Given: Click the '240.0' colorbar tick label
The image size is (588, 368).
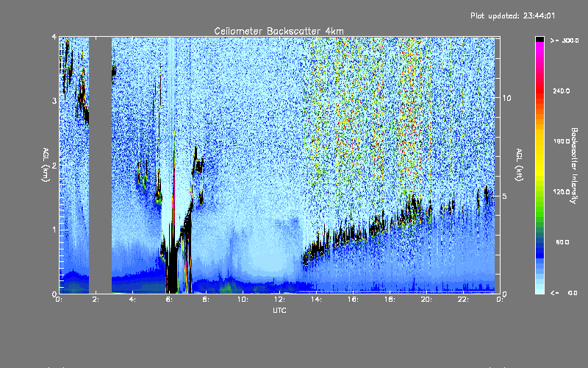Looking at the screenshot, I should [562, 91].
